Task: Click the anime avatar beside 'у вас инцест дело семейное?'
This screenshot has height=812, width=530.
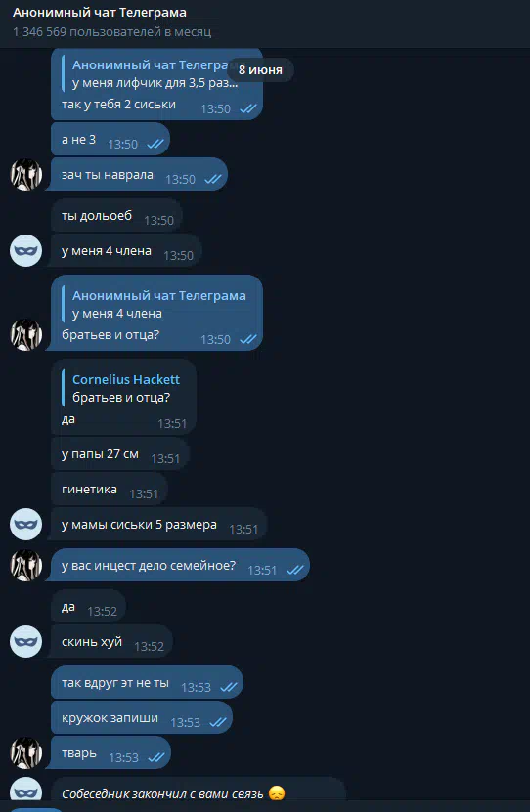Action: click(x=25, y=565)
